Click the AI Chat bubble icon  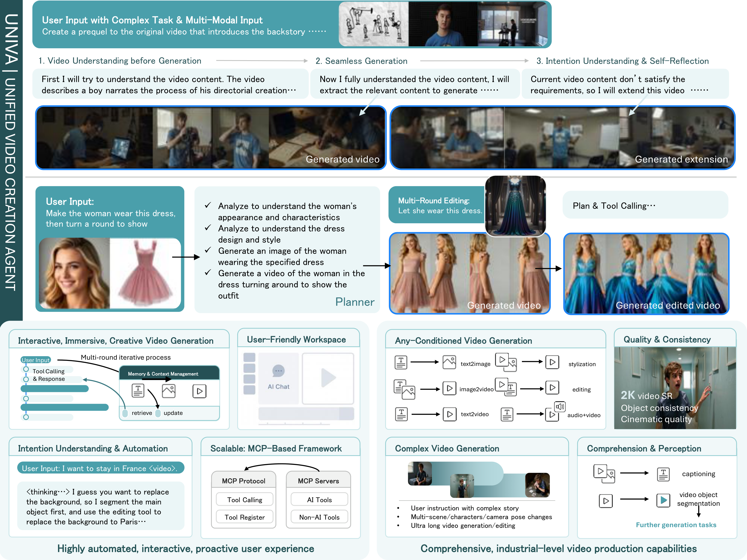[x=278, y=371]
